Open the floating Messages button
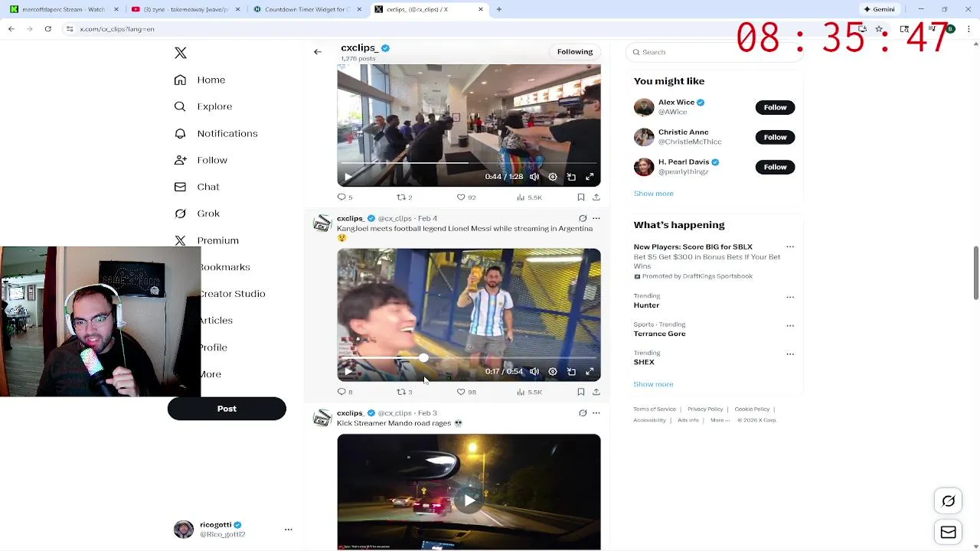This screenshot has height=551, width=980. (x=949, y=533)
